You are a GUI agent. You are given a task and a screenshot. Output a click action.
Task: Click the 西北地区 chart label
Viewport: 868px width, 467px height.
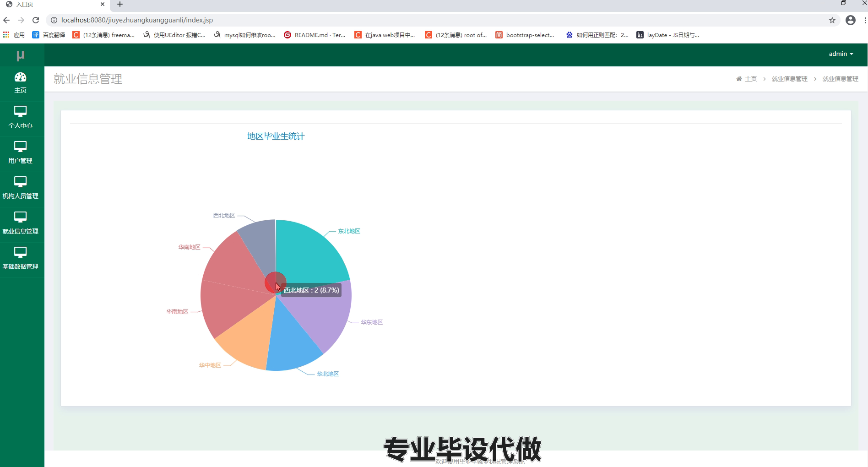(224, 216)
